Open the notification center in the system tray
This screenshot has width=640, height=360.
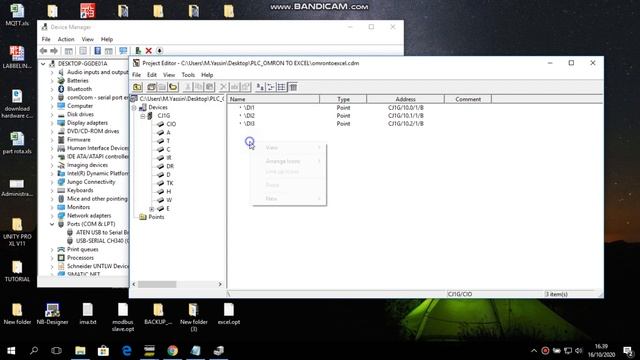point(628,351)
